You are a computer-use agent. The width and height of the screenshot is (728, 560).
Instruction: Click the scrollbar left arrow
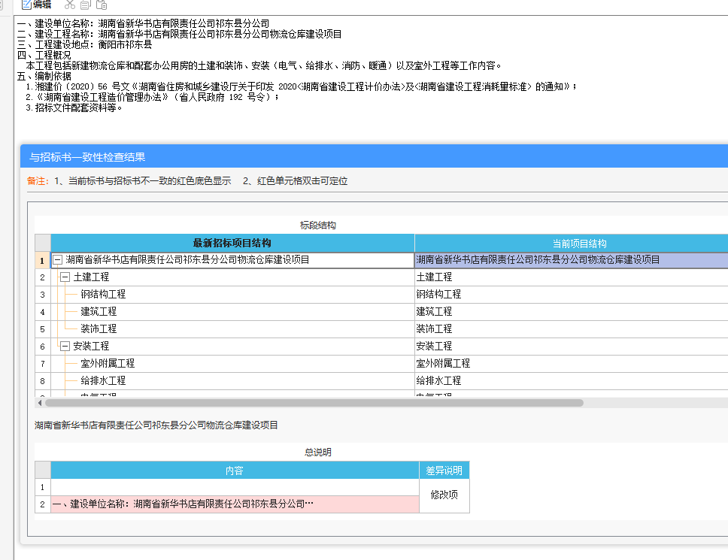click(x=40, y=403)
